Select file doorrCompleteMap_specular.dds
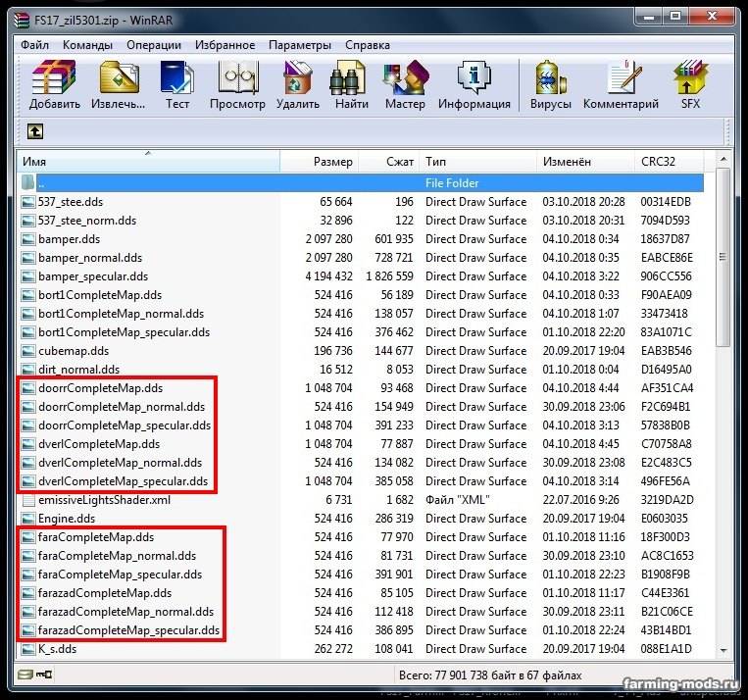Screen dimensions: 748x700 click(x=125, y=425)
